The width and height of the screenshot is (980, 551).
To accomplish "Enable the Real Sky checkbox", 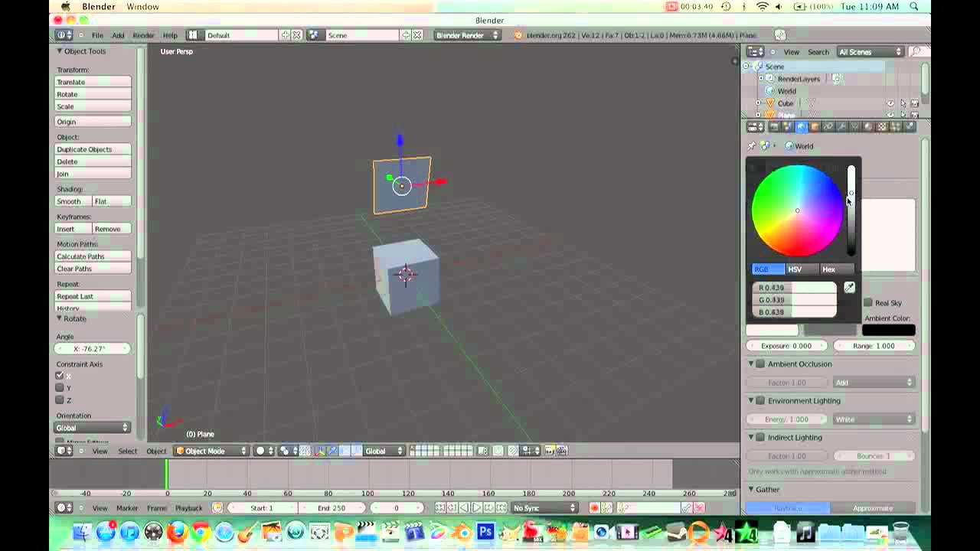I will click(868, 303).
